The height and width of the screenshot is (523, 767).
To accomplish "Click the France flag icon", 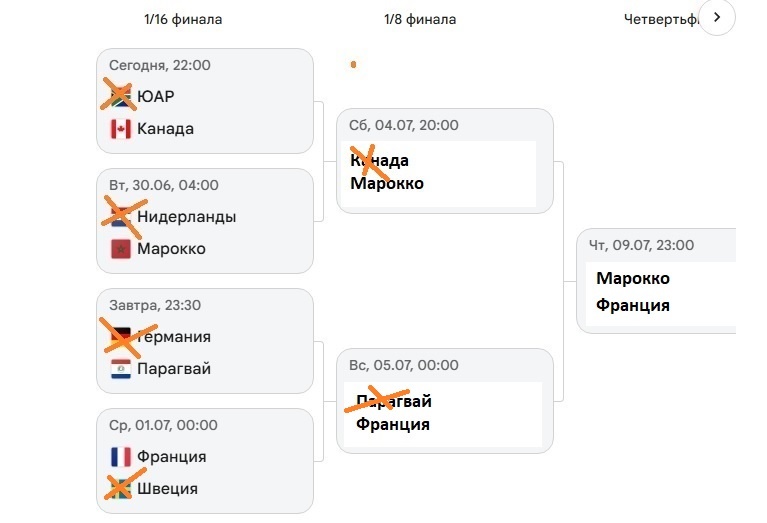I will tap(121, 457).
